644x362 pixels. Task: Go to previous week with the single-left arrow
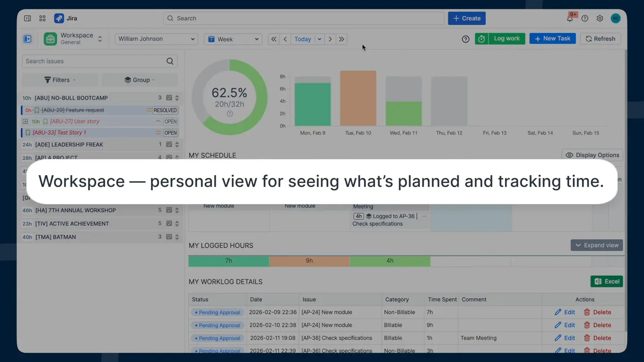285,39
